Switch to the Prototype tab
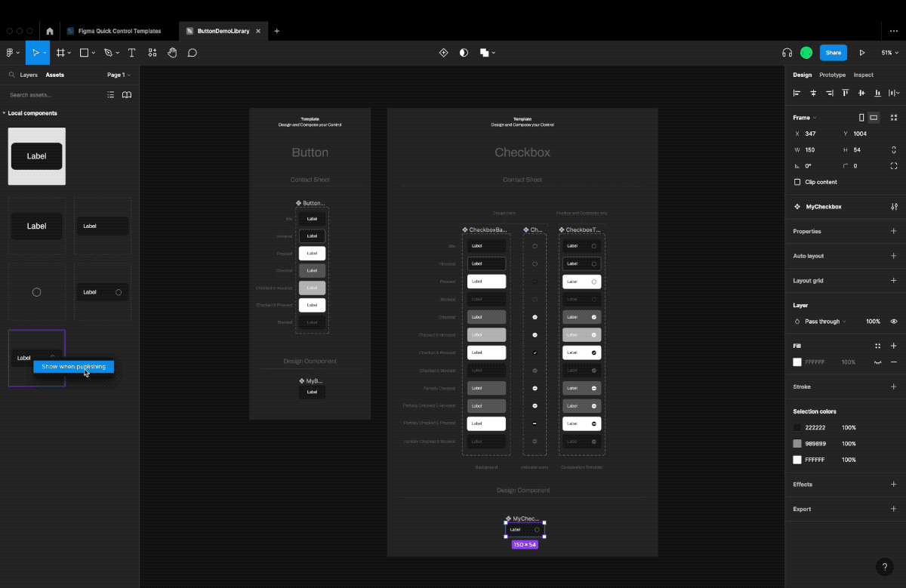906x588 pixels. point(832,75)
